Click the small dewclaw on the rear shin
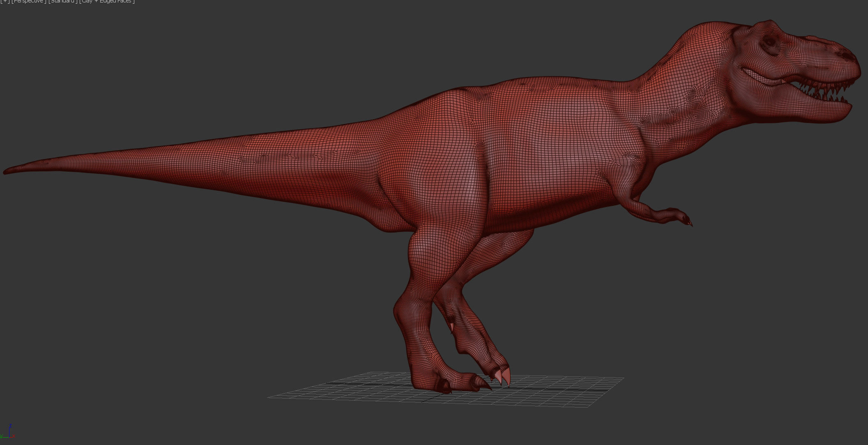868x445 pixels. pyautogui.click(x=452, y=327)
